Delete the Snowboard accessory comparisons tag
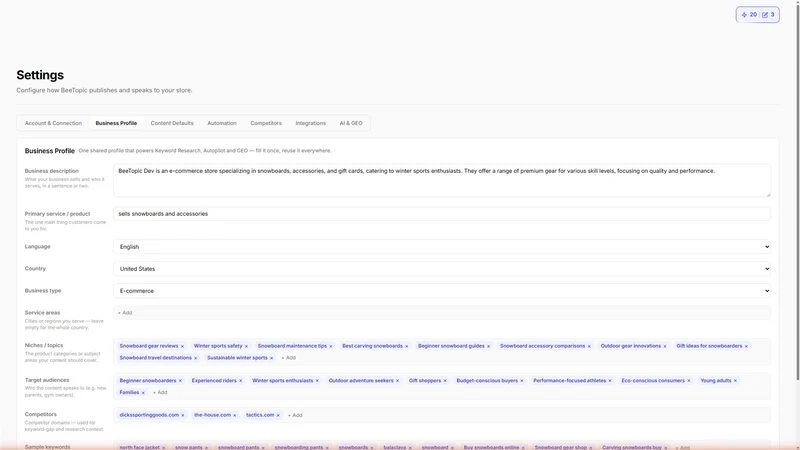Screen dimensions: 800x450 (589, 346)
